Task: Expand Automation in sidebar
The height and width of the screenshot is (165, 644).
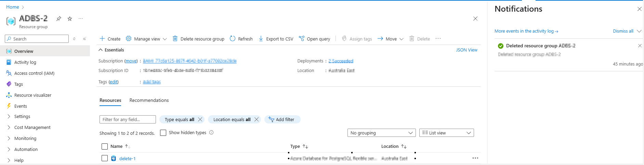Action: (x=9, y=150)
